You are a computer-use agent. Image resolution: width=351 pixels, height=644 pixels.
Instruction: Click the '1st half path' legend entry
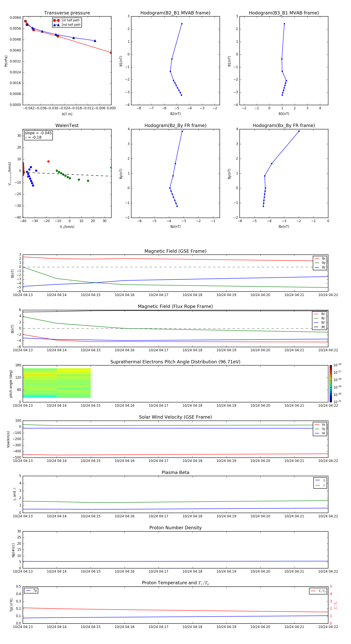click(66, 20)
